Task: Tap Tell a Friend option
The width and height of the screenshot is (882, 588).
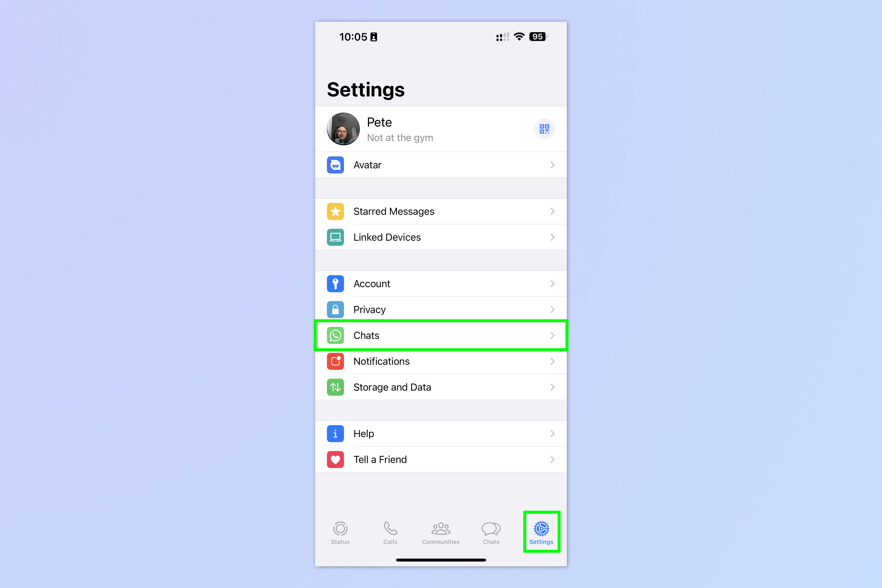Action: [x=441, y=459]
